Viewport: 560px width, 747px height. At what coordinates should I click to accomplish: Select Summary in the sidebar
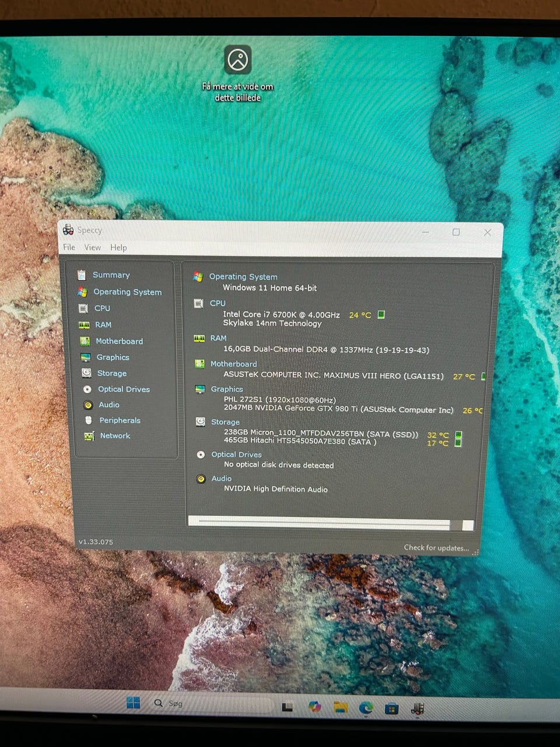tap(111, 275)
